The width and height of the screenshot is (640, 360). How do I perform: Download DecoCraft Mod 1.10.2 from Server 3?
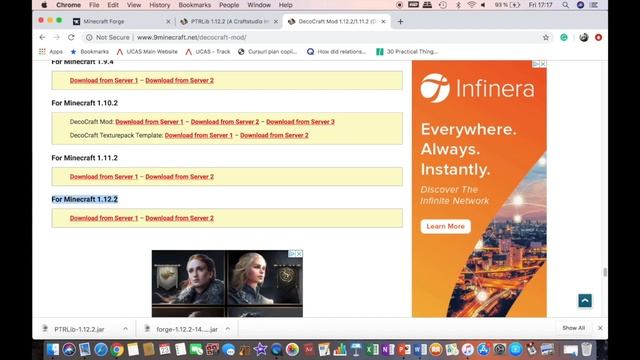point(300,122)
